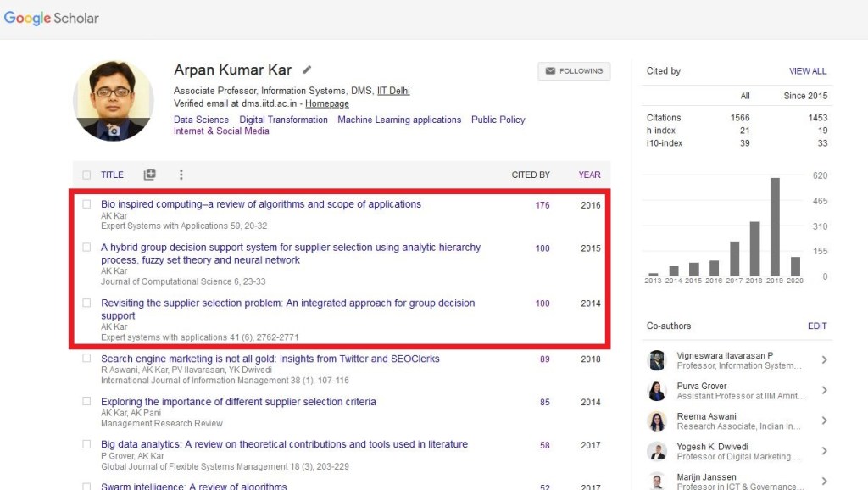
Task: Check the box for Bio inspired computing article
Action: (86, 204)
